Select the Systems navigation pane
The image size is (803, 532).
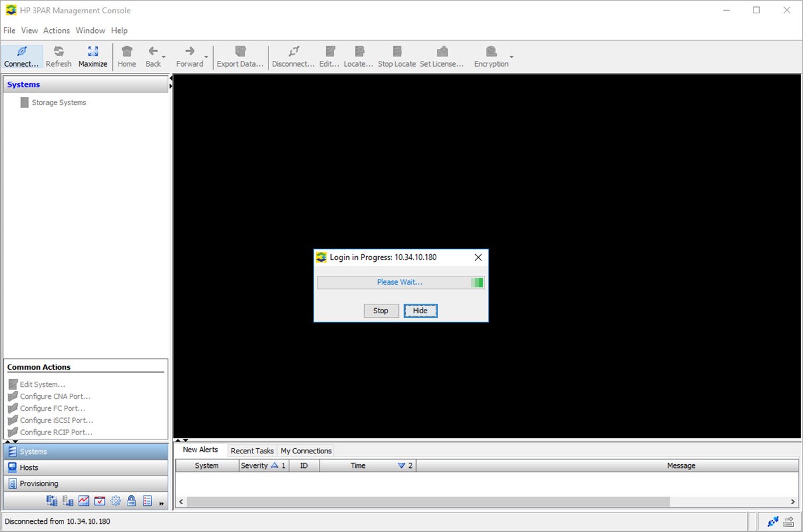click(86, 451)
